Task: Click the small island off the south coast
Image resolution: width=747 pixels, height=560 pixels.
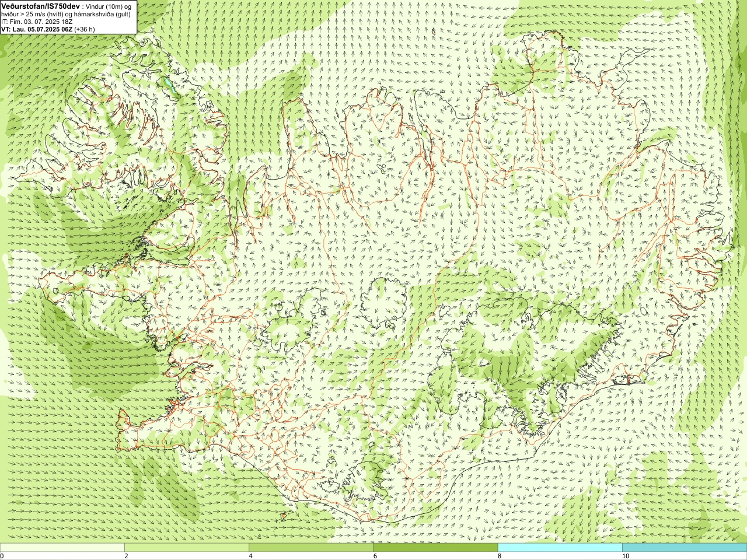Action: point(284,516)
